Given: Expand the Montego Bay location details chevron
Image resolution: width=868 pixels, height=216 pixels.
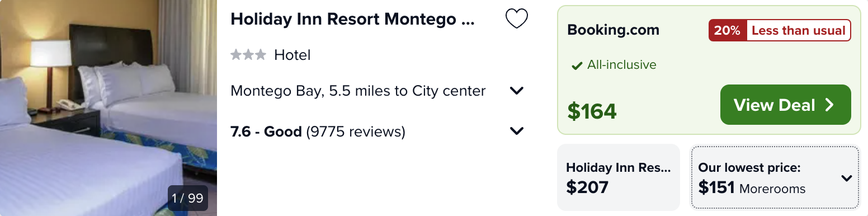Looking at the screenshot, I should pyautogui.click(x=517, y=91).
